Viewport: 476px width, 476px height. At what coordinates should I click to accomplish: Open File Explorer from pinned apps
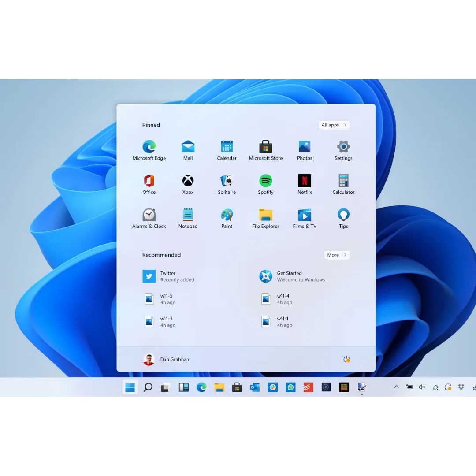point(266,219)
